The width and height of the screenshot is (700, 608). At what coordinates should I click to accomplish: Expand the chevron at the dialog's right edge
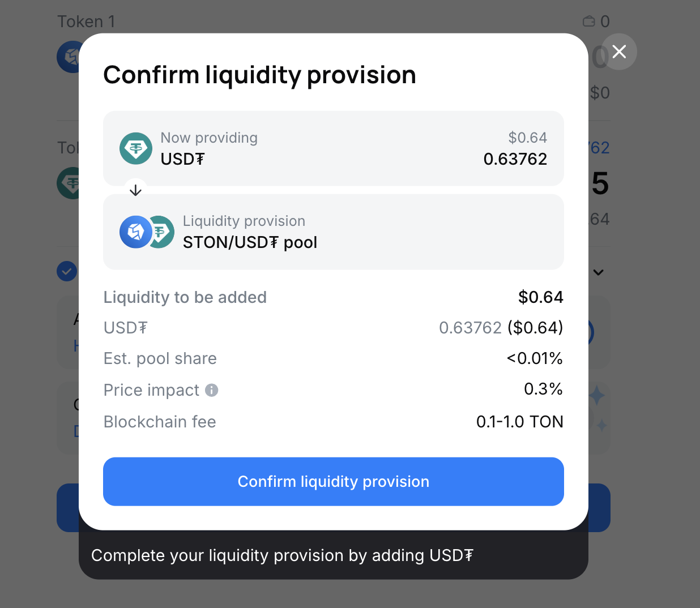(x=599, y=272)
